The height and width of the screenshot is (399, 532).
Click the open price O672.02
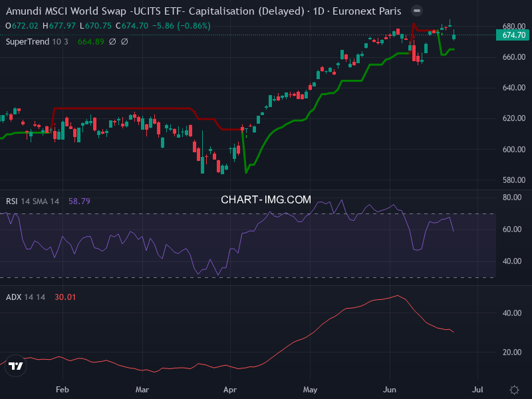(x=22, y=26)
